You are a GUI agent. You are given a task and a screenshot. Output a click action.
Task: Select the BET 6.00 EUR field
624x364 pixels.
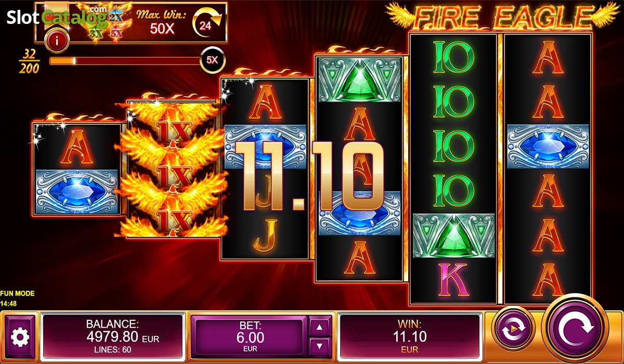pyautogui.click(x=251, y=336)
